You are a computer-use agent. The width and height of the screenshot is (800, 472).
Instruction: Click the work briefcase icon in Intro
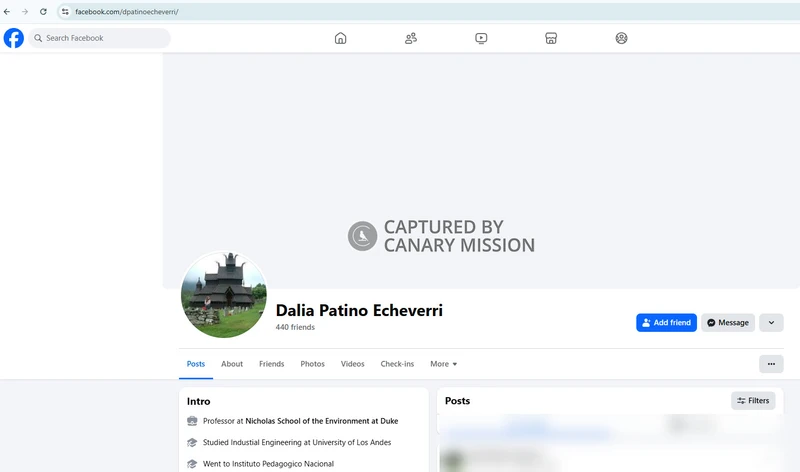point(192,421)
